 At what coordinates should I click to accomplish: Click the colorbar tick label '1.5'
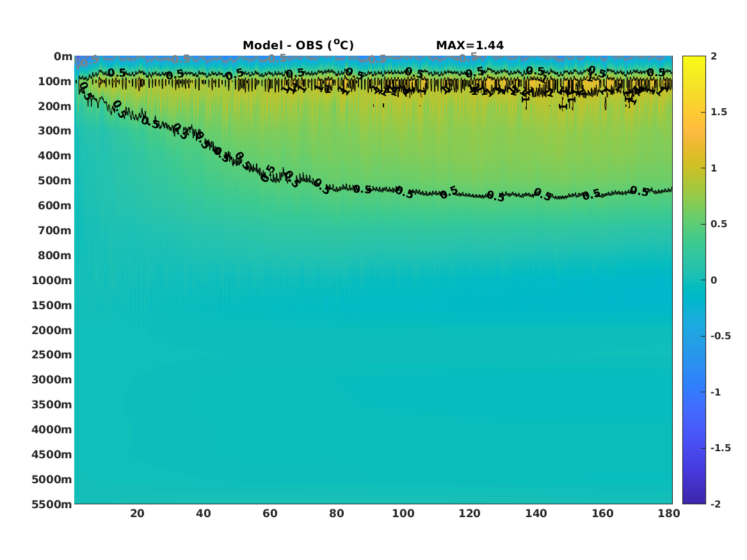click(719, 112)
